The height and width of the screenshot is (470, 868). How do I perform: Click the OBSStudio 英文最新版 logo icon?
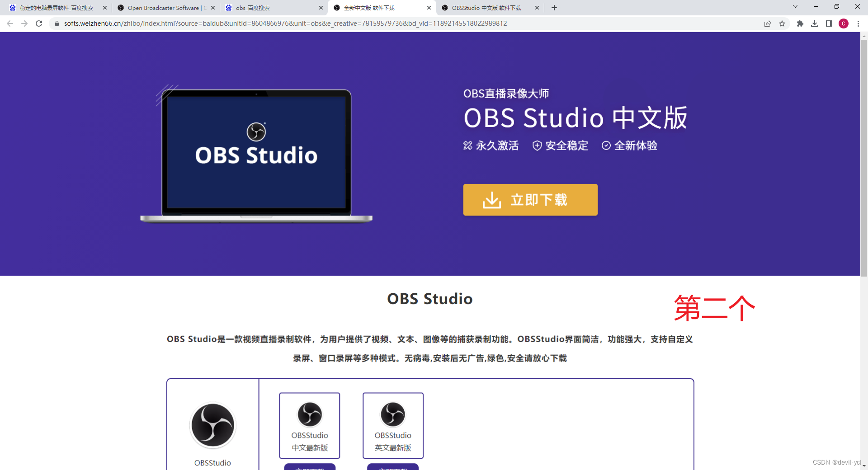pyautogui.click(x=392, y=414)
